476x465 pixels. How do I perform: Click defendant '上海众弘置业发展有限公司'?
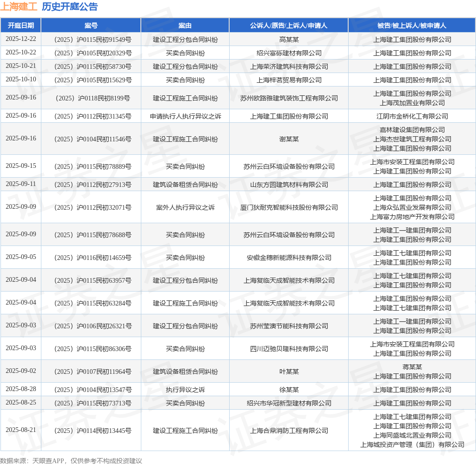click(x=412, y=207)
